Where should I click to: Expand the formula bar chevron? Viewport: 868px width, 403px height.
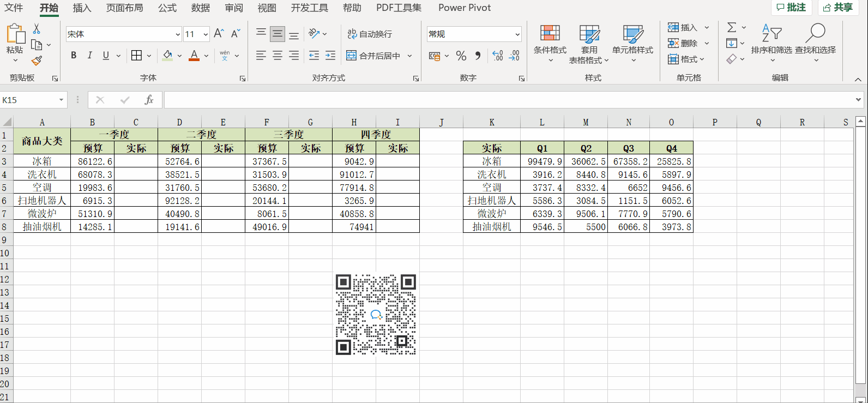pos(859,100)
